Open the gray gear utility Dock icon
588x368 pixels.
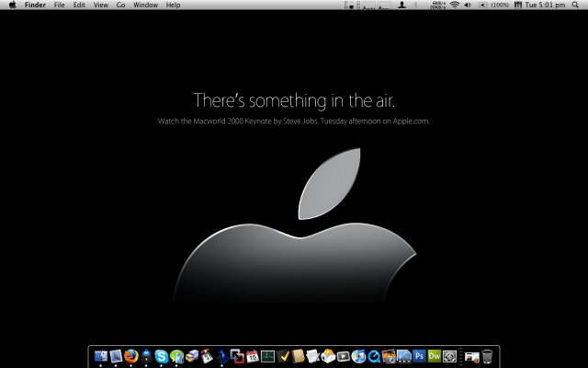coord(449,356)
